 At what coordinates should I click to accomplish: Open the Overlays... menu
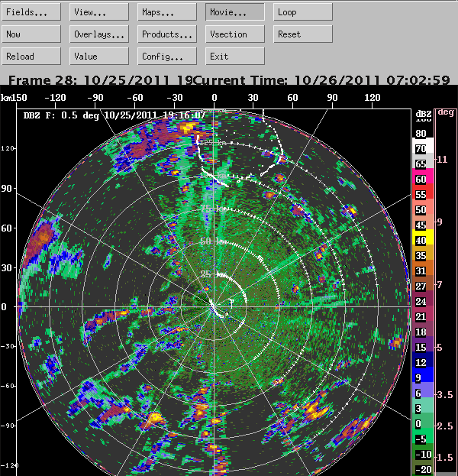coord(99,34)
